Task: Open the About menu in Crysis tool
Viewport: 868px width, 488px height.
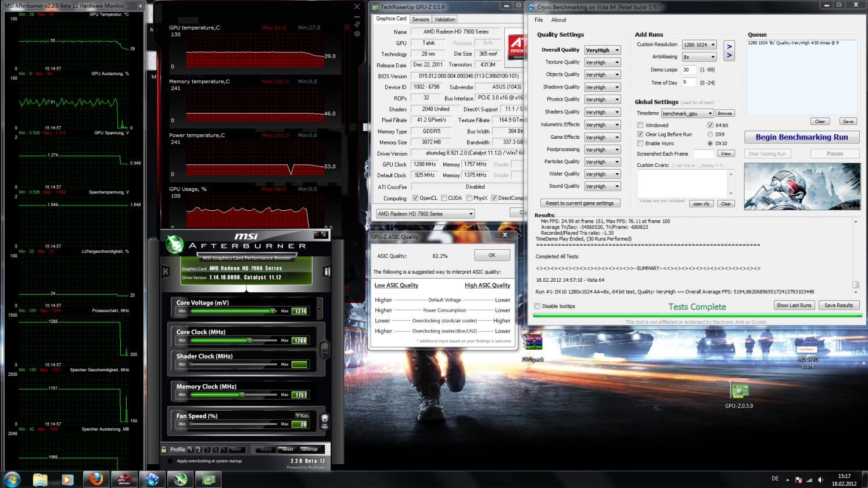Action: coord(558,20)
